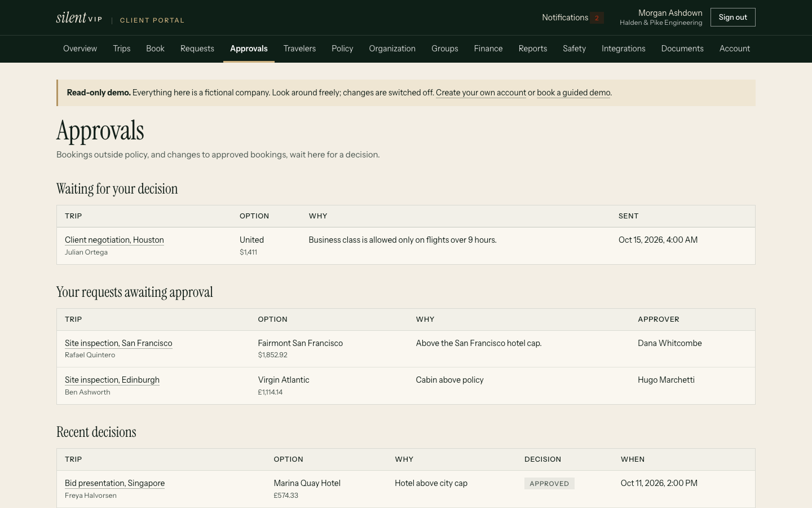Image resolution: width=812 pixels, height=508 pixels.
Task: Click the book a guided demo link
Action: point(573,93)
